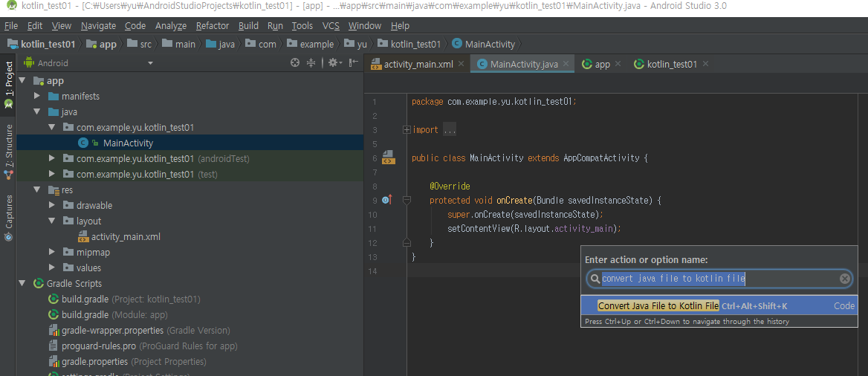
Task: Collapse the layout folder
Action: (x=52, y=221)
